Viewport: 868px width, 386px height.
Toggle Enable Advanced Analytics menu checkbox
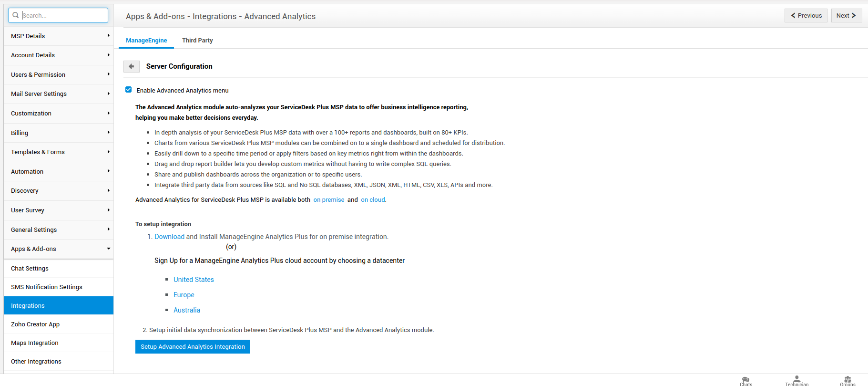click(x=129, y=90)
